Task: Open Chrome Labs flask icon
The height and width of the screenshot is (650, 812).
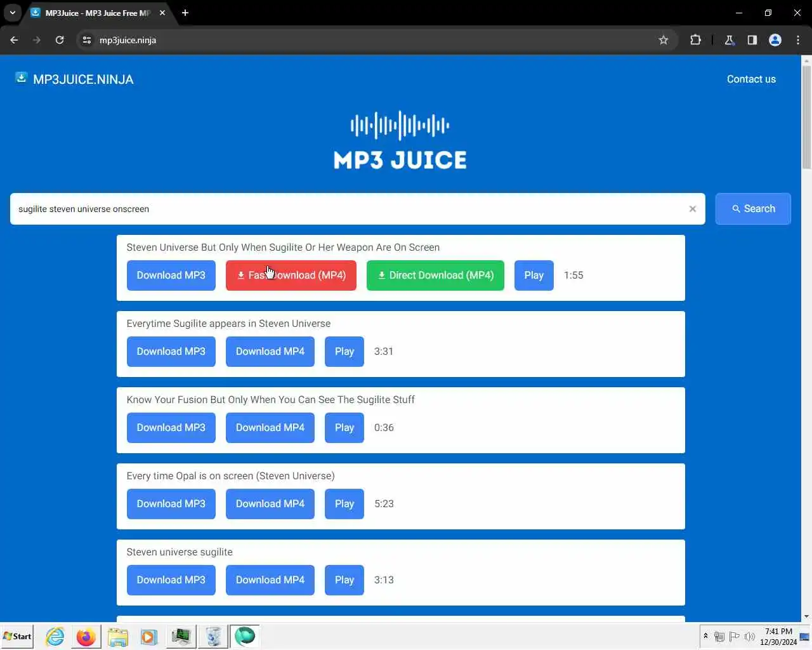Action: click(x=730, y=40)
